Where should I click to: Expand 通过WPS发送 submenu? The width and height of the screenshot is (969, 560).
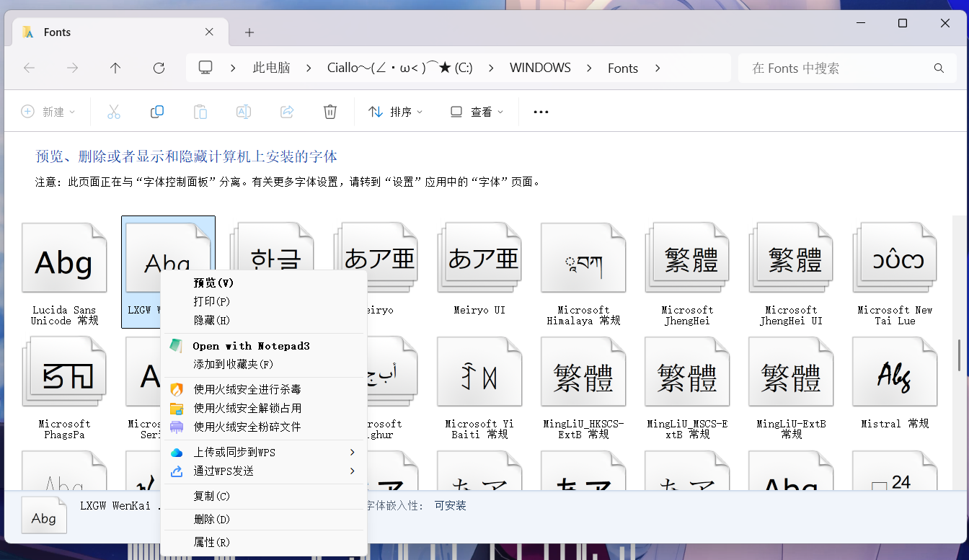click(264, 471)
